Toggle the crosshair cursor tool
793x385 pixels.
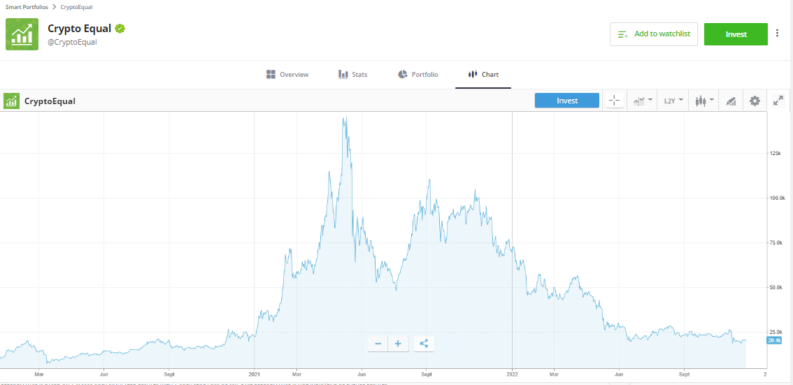coord(614,101)
